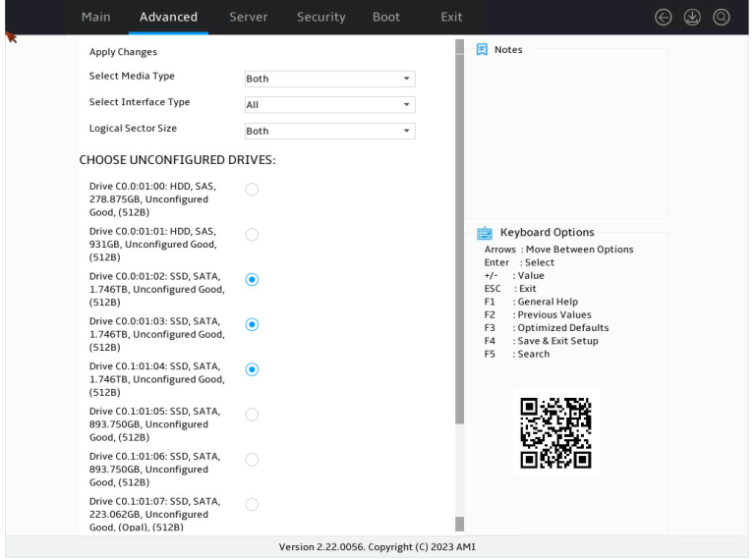
Task: Select drive C0.1:01:07 Opal radio button
Action: coord(252,505)
